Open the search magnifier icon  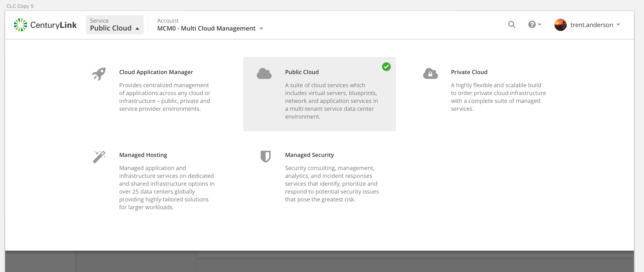click(x=511, y=24)
